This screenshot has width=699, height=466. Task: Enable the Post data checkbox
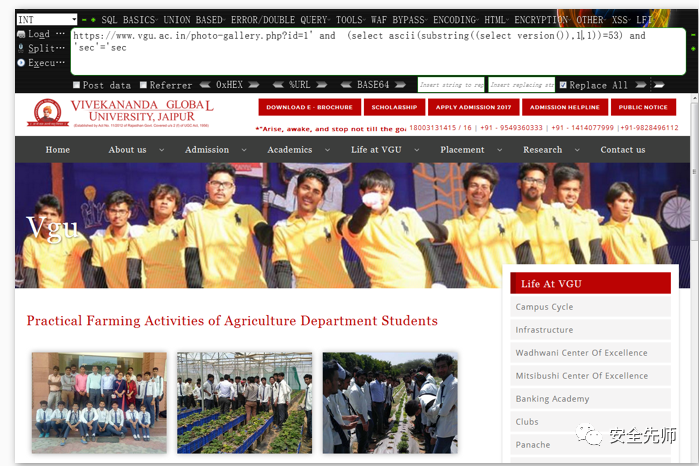77,85
